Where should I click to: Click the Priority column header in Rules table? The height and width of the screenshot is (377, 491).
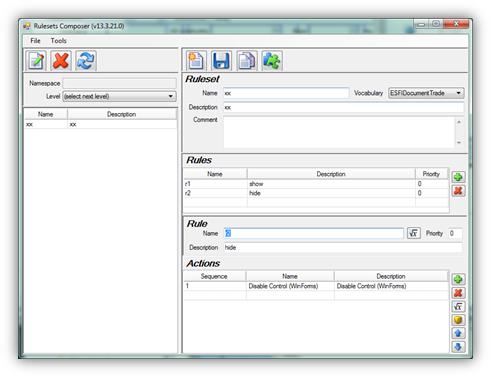[x=432, y=174]
